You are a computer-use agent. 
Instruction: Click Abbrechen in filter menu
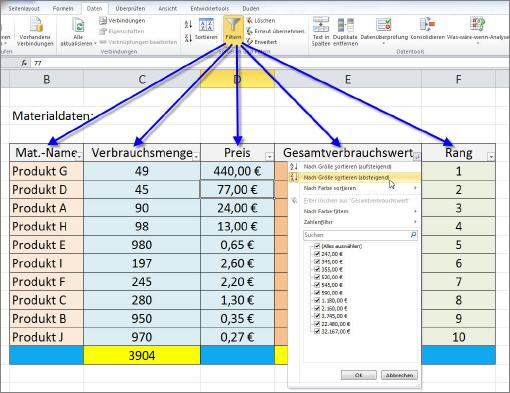[399, 375]
